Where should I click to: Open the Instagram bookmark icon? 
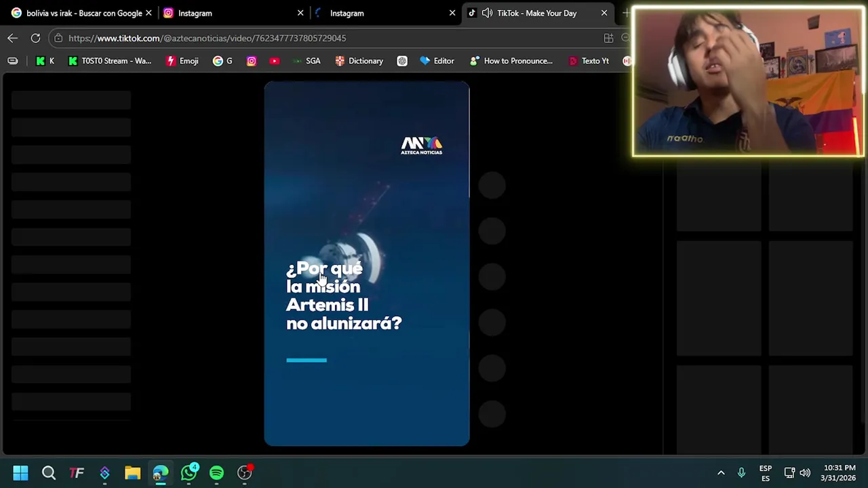pyautogui.click(x=252, y=61)
